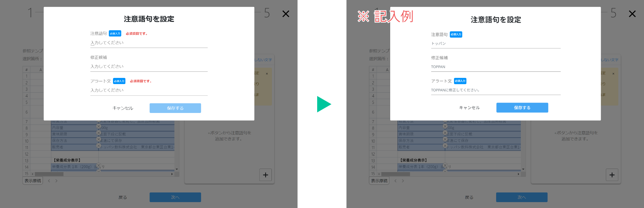Screen dimensions: 644x208
Task: Click the empty アラート文 field showing 必須項目です
Action: (x=149, y=90)
